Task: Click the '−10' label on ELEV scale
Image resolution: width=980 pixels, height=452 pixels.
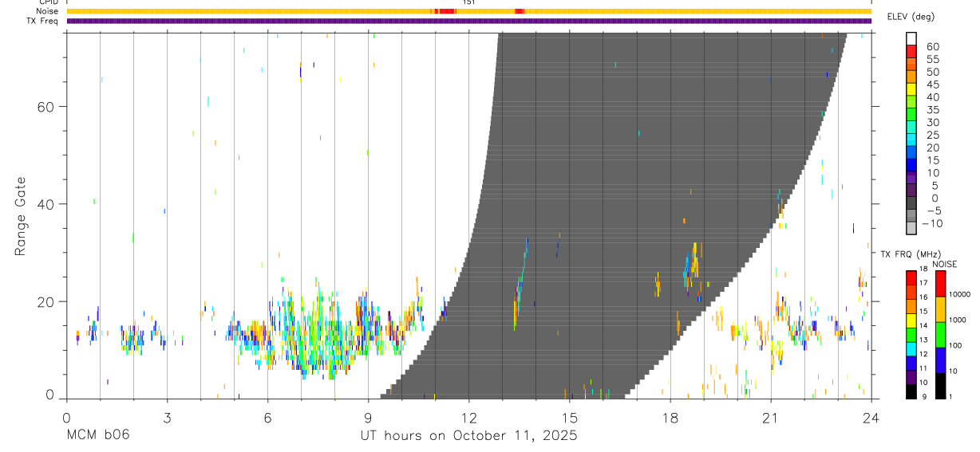Action: click(x=932, y=223)
